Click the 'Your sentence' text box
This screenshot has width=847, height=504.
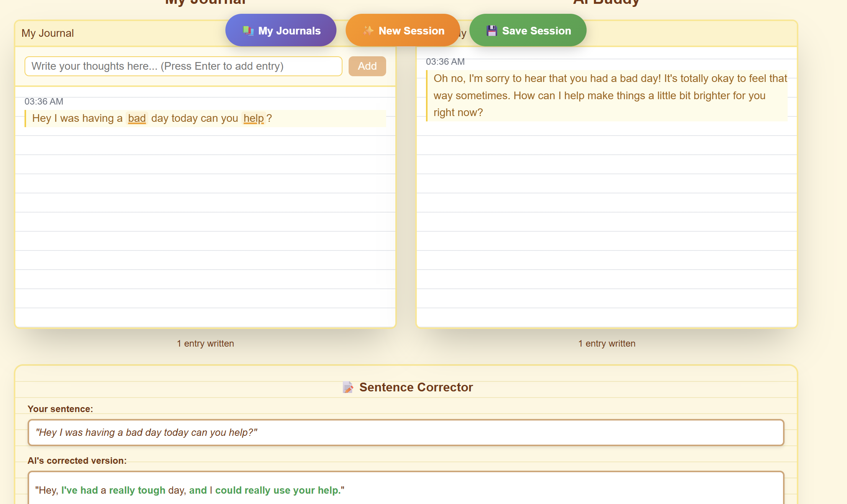tap(405, 432)
